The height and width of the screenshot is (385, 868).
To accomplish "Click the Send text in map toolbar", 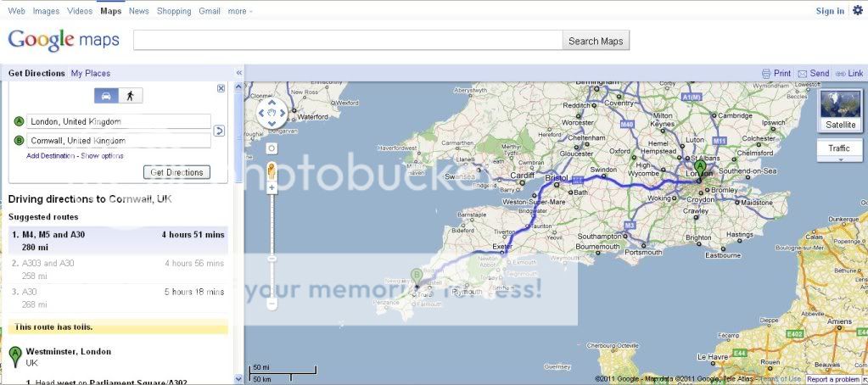I will [820, 73].
